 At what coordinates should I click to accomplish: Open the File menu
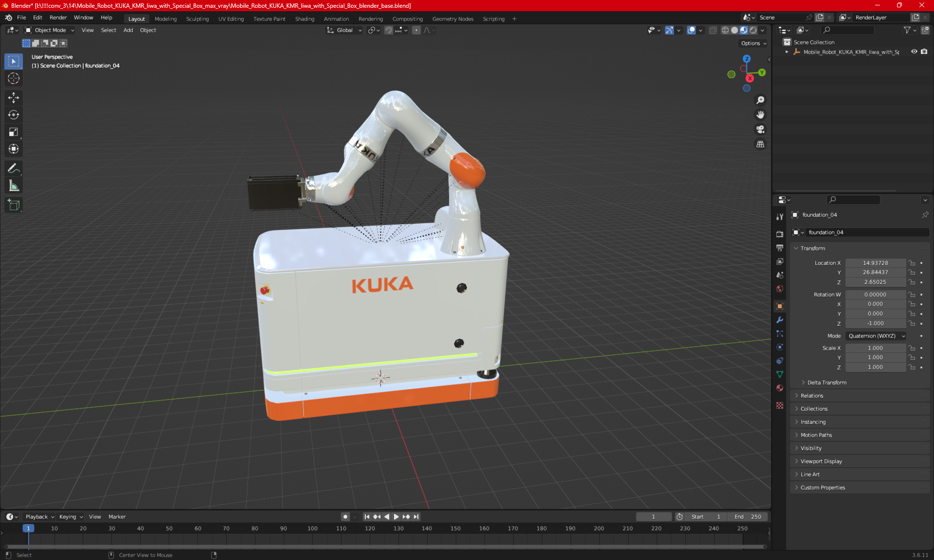[21, 17]
